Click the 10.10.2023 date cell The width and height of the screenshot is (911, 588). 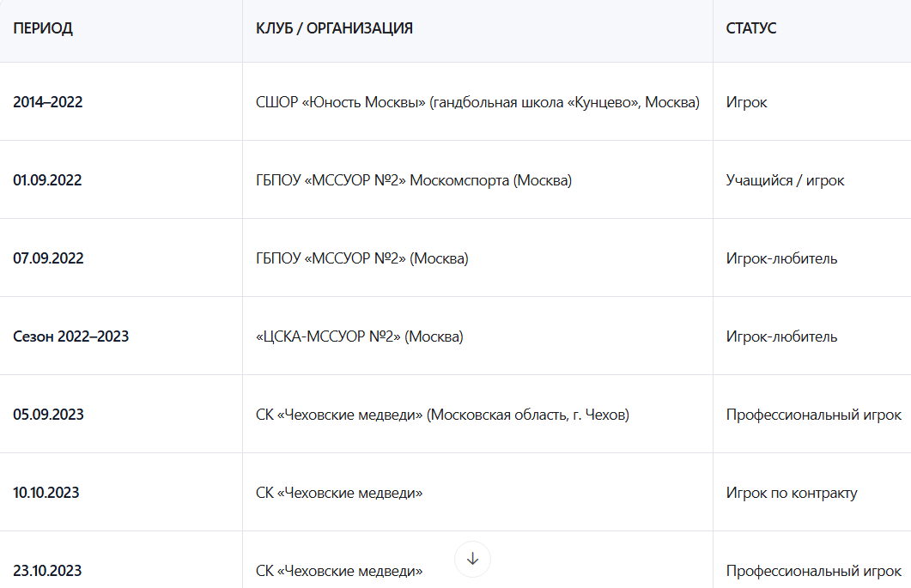pyautogui.click(x=46, y=493)
